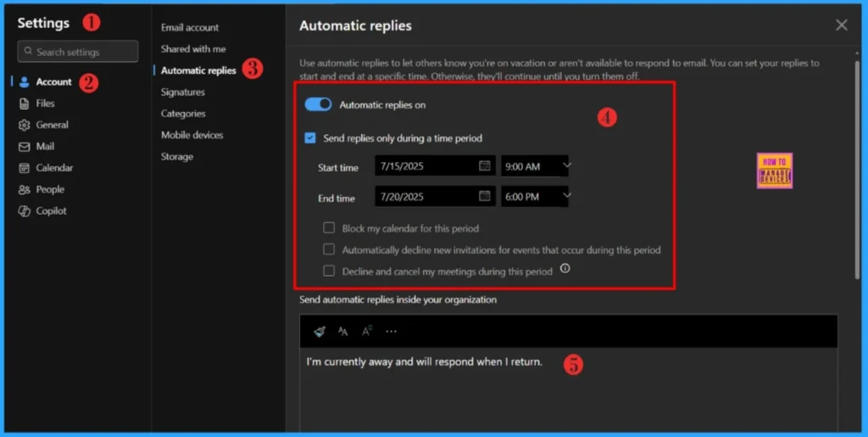Click the Search settings field

point(77,51)
